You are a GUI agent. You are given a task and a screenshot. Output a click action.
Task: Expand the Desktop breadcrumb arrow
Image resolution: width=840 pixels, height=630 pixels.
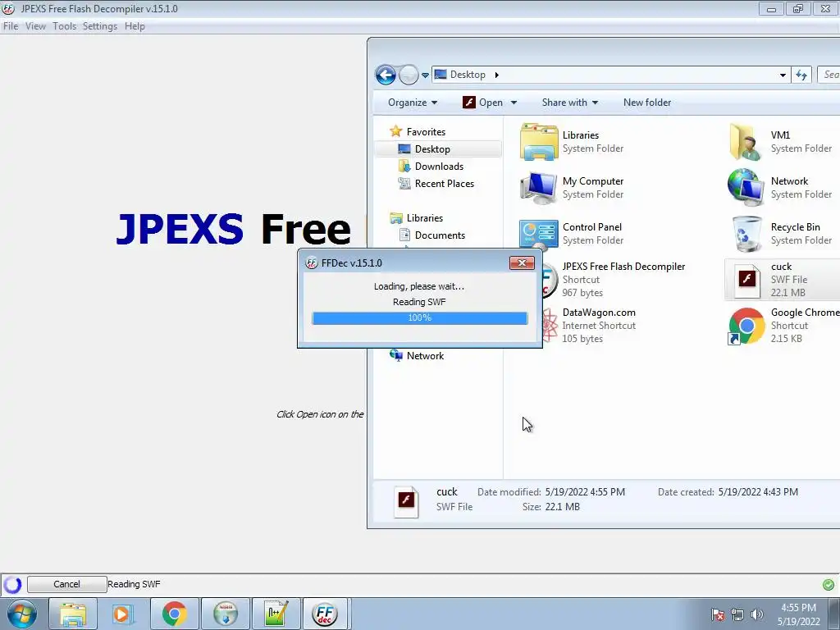pos(496,75)
